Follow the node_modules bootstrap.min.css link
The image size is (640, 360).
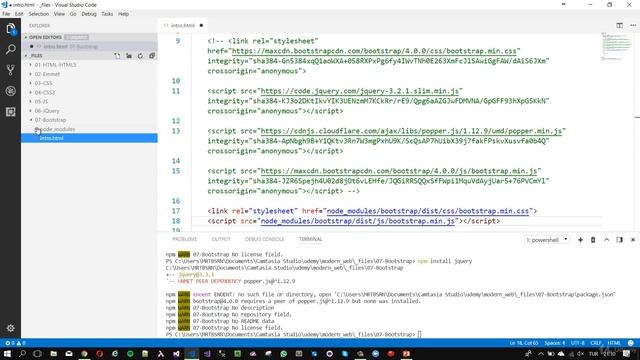point(428,211)
